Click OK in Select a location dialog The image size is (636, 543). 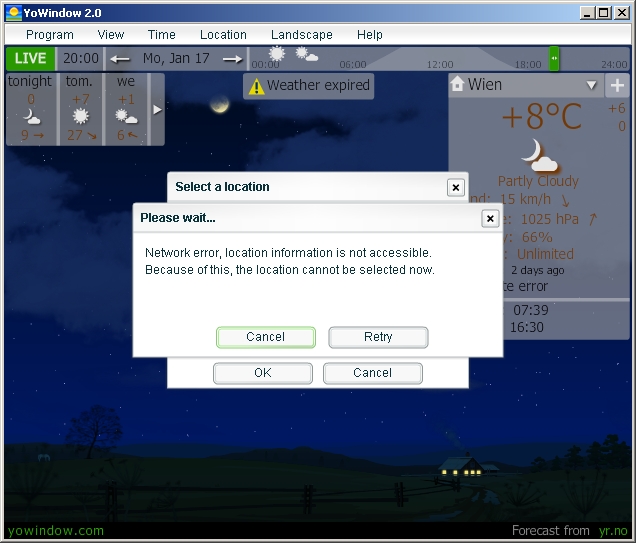(263, 373)
